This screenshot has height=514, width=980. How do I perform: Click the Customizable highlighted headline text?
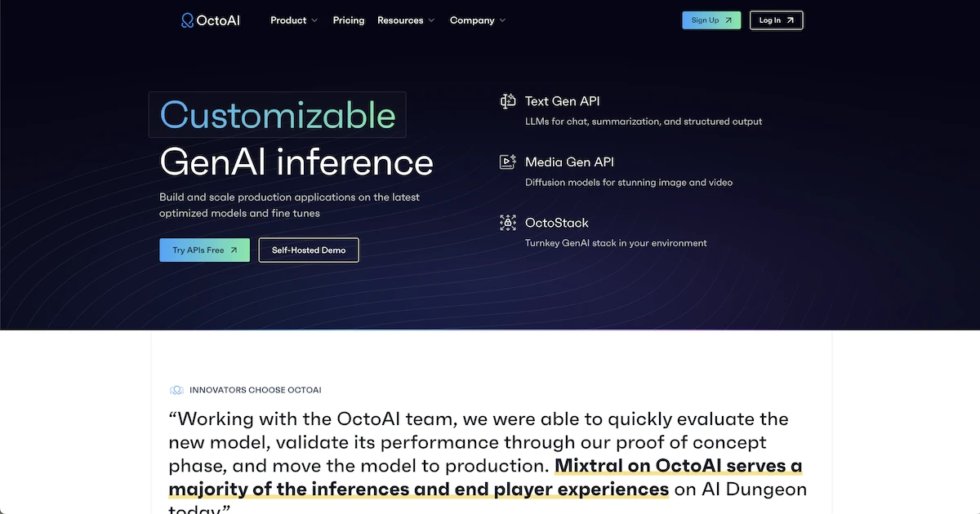277,114
